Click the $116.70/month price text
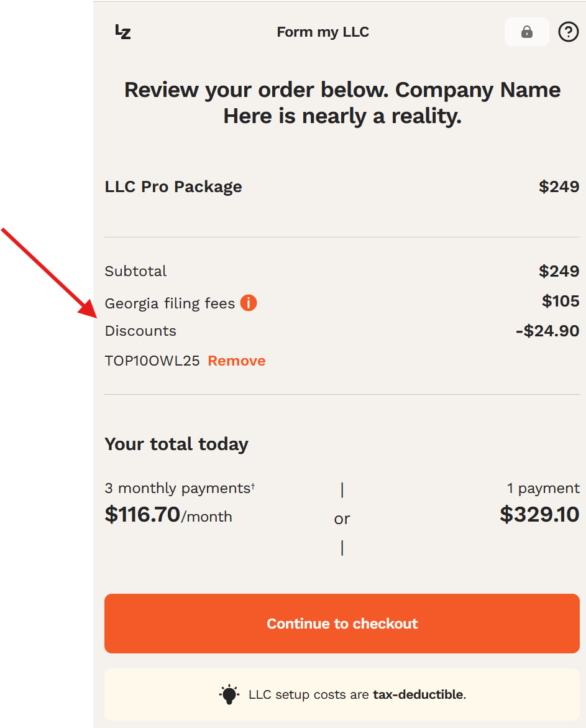The image size is (586, 728). 168,515
